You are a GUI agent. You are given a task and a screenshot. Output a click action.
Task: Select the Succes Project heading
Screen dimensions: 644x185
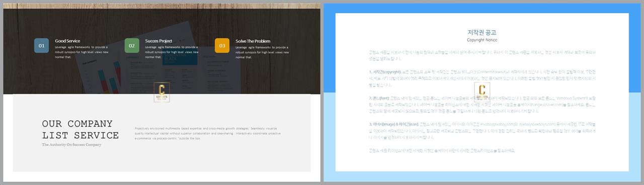pyautogui.click(x=158, y=41)
